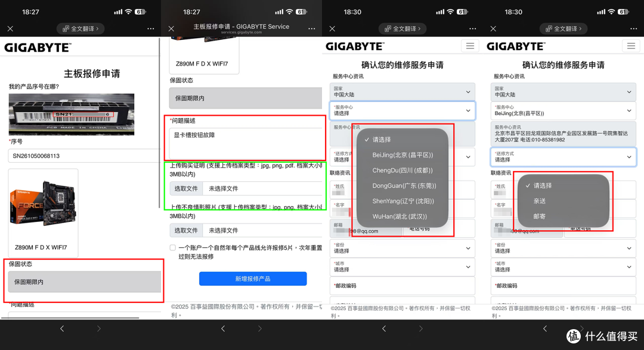
Task: Open 服务中心 dropdown showing BeiJing(北京(昌平区))
Action: [563, 110]
